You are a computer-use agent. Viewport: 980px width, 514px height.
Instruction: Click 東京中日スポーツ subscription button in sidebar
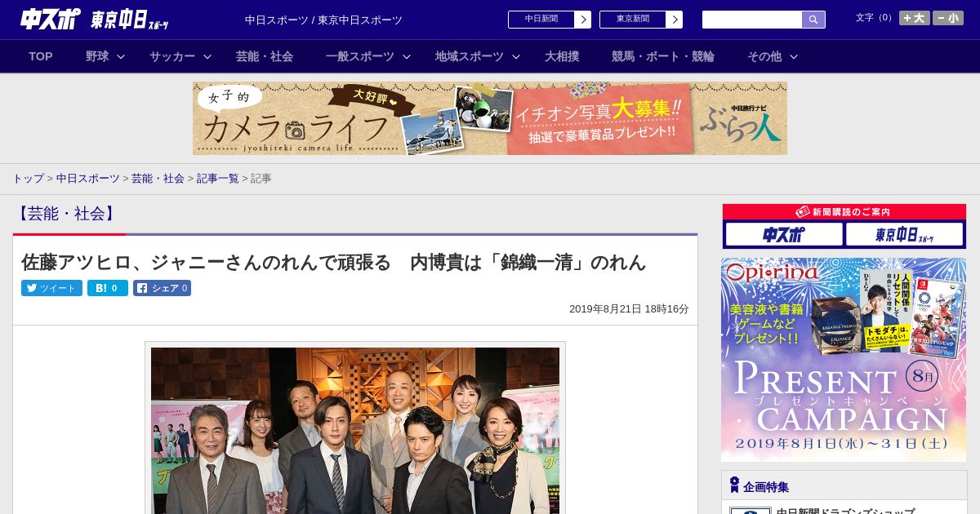(x=905, y=235)
